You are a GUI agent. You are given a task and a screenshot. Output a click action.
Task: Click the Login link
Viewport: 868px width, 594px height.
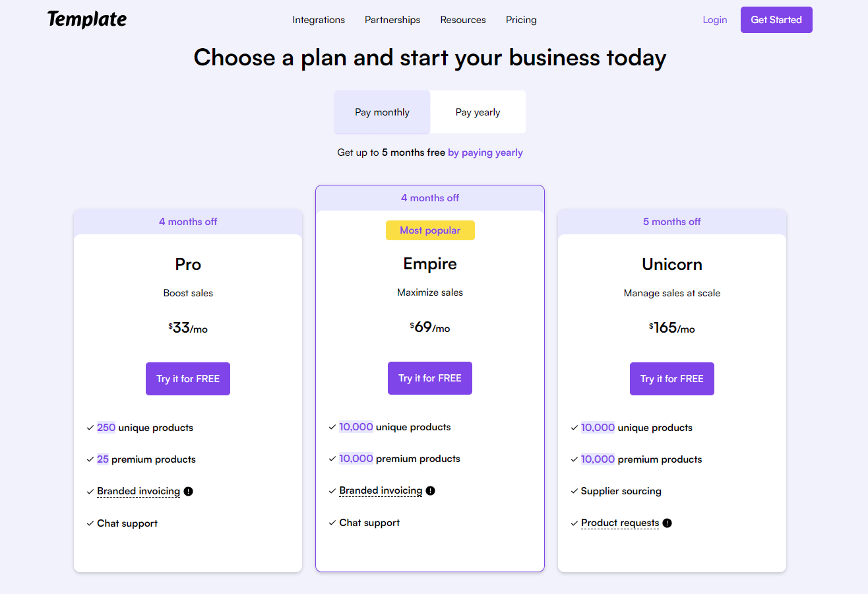coord(714,20)
